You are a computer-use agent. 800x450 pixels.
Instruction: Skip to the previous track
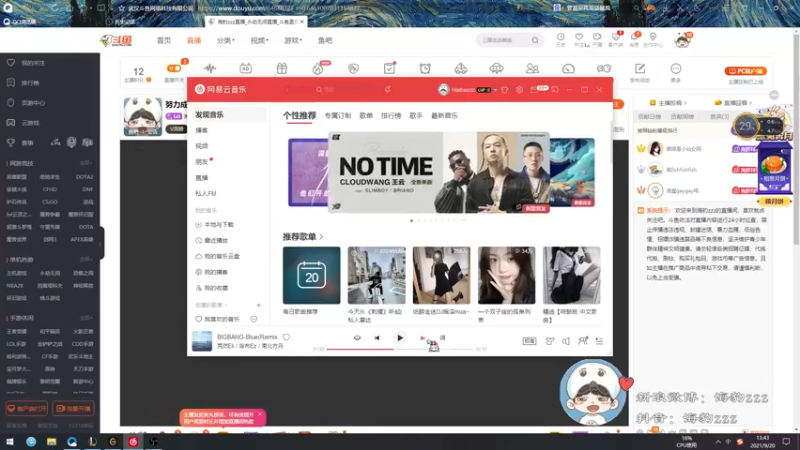377,338
